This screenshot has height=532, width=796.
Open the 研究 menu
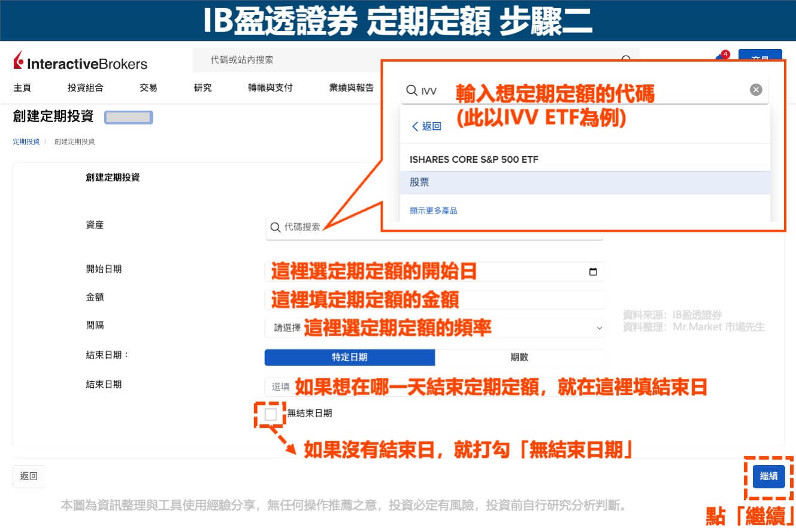(202, 87)
